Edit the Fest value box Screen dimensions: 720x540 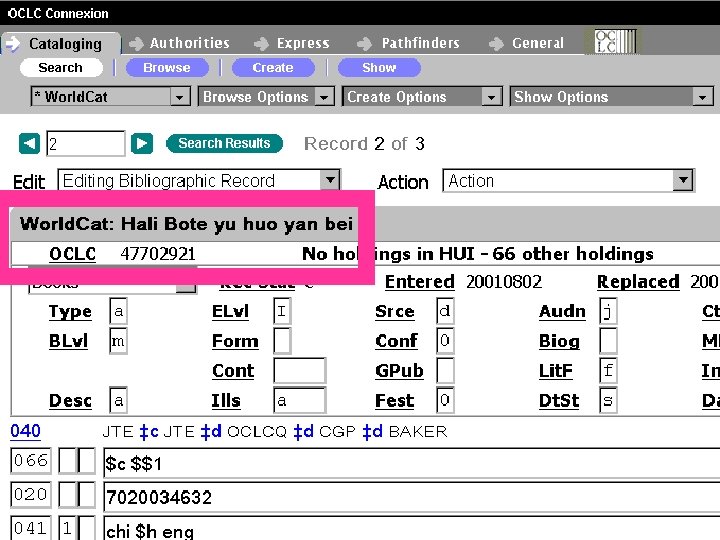coord(445,400)
